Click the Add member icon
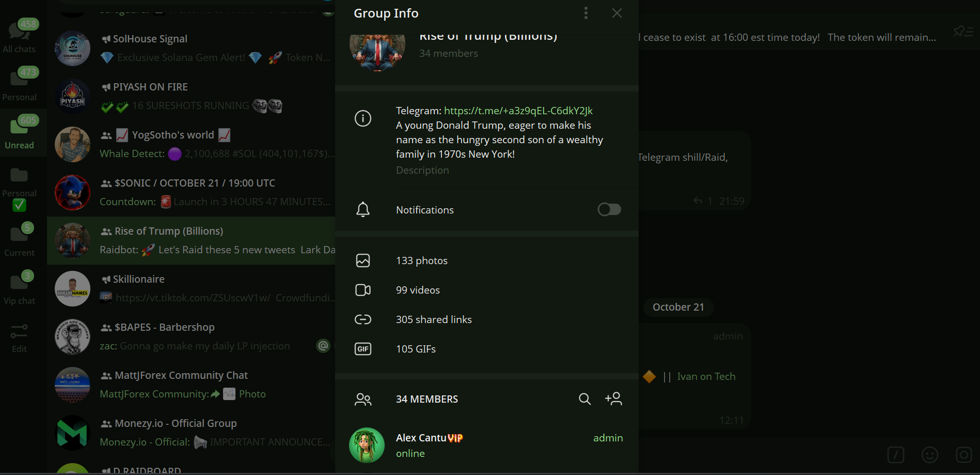The image size is (980, 475). (x=613, y=399)
